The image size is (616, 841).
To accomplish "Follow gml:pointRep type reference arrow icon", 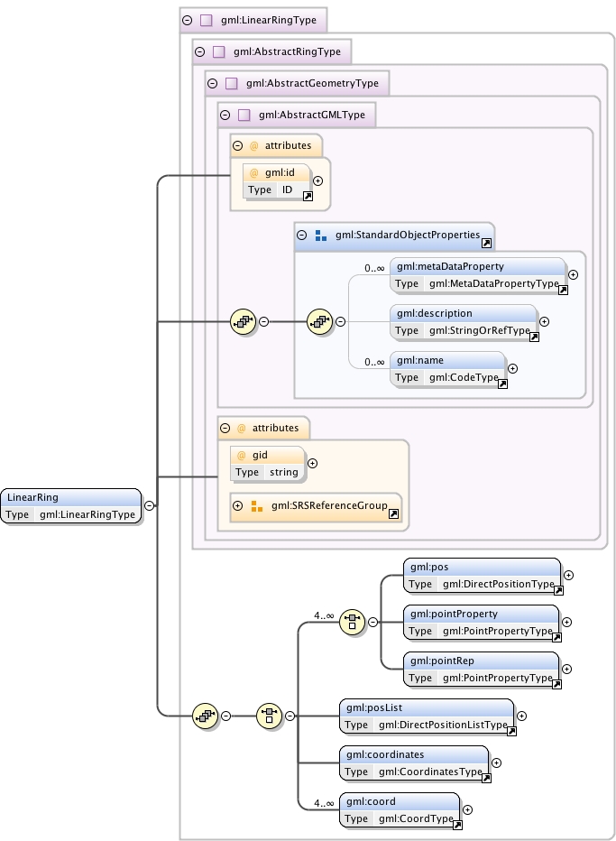I will pos(556,684).
